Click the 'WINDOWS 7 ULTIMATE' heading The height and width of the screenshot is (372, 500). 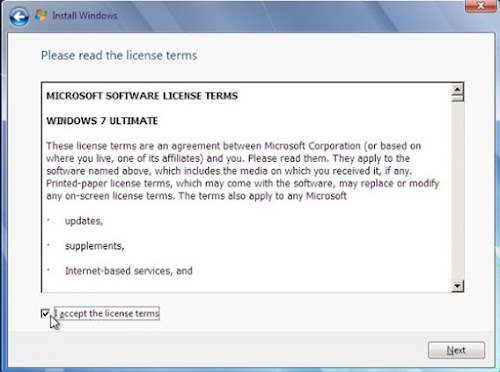click(102, 121)
